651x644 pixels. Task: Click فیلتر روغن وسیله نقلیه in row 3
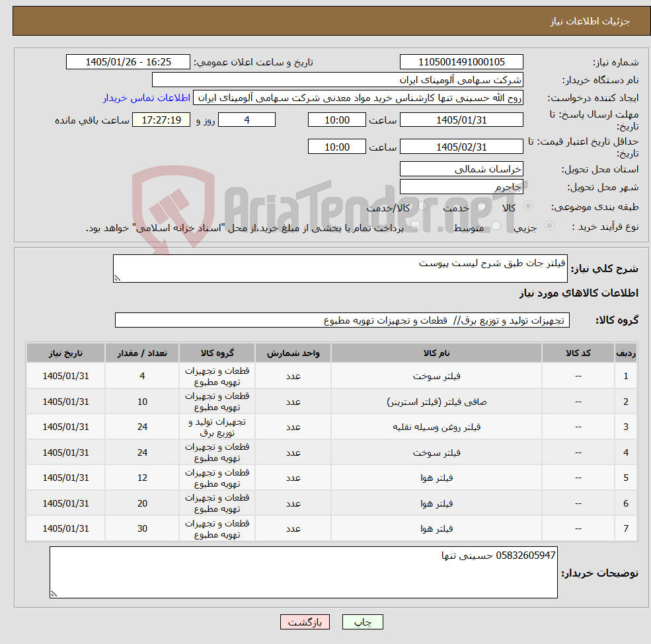436,427
